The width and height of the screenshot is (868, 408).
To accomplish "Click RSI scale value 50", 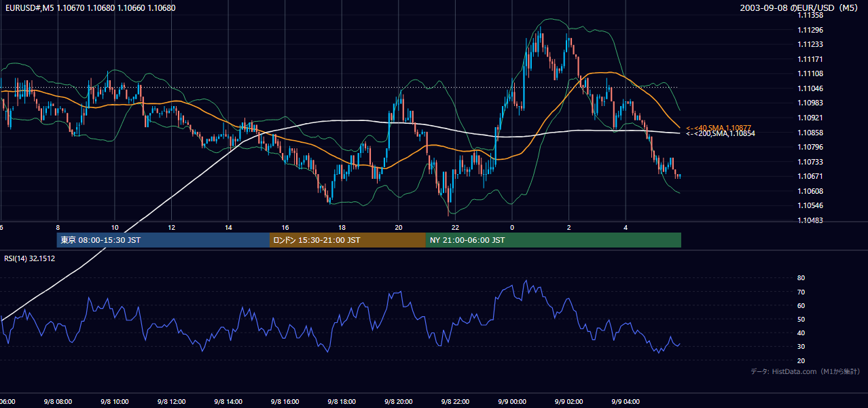I will coord(801,319).
